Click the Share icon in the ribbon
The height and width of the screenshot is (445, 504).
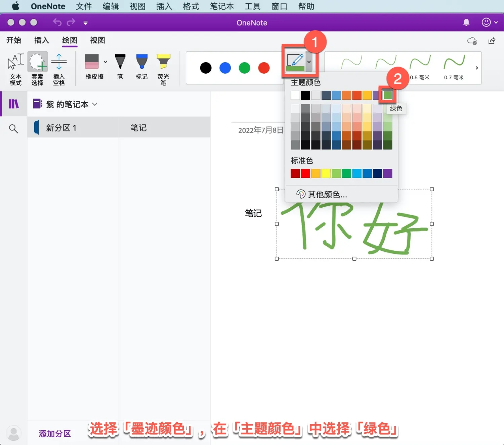pos(492,41)
